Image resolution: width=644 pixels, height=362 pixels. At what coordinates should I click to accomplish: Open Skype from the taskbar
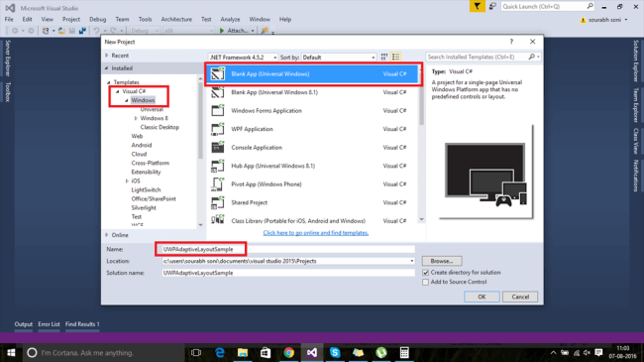(335, 352)
